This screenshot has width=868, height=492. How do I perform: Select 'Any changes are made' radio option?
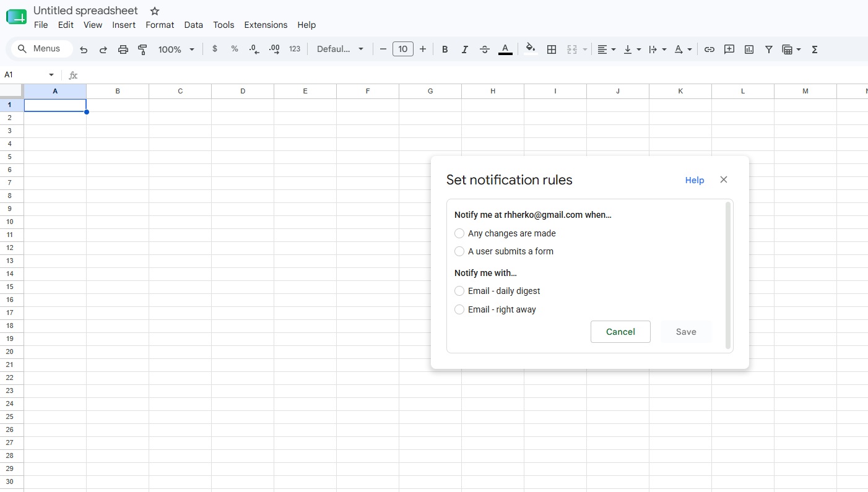tap(459, 233)
